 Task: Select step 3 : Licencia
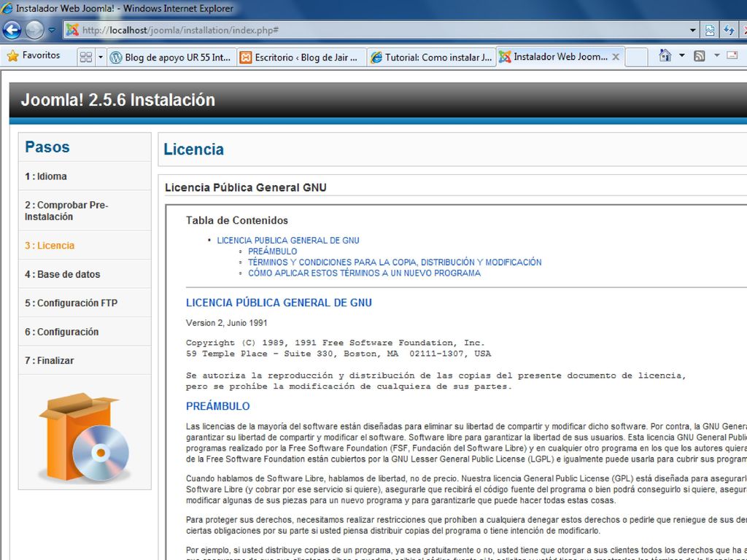coord(85,245)
